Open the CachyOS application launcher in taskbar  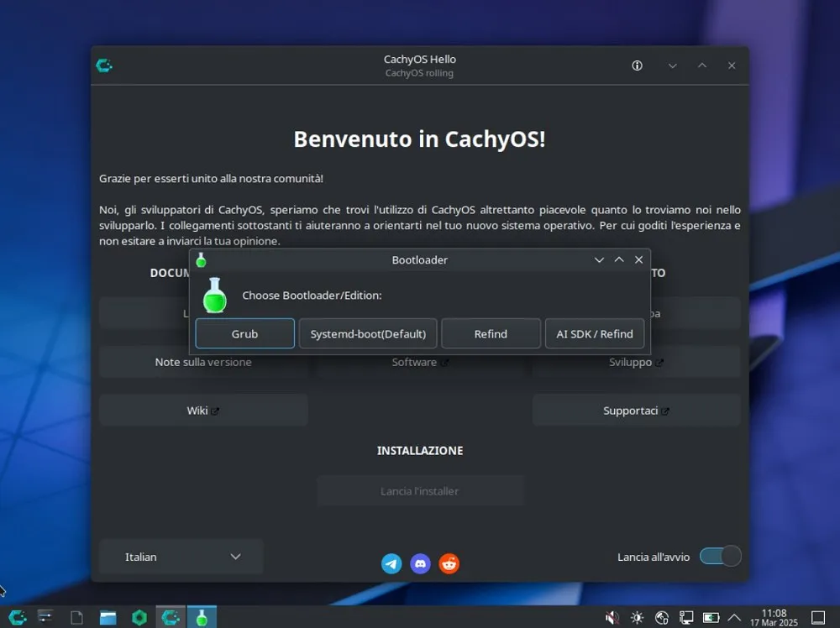(17, 617)
